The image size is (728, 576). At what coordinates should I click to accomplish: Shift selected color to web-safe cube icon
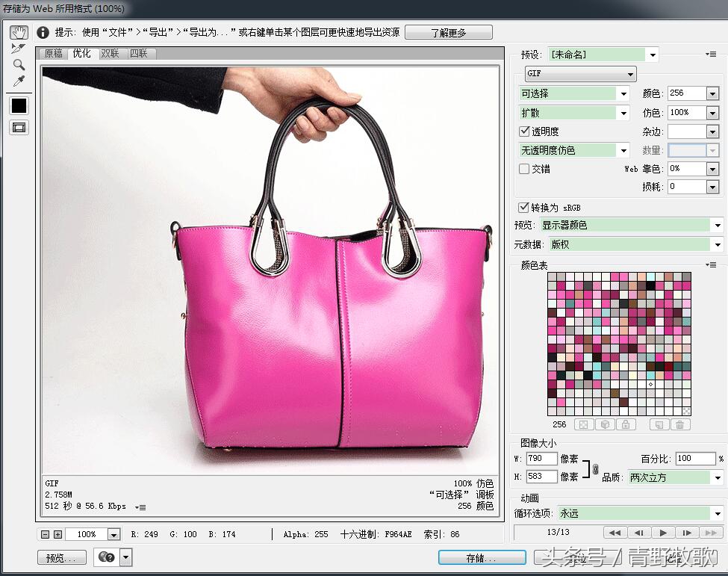[x=605, y=424]
